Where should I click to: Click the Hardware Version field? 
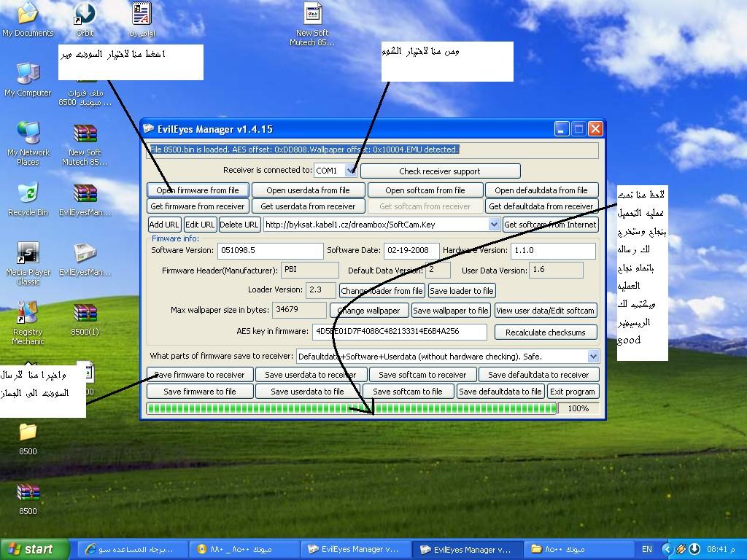(x=553, y=251)
